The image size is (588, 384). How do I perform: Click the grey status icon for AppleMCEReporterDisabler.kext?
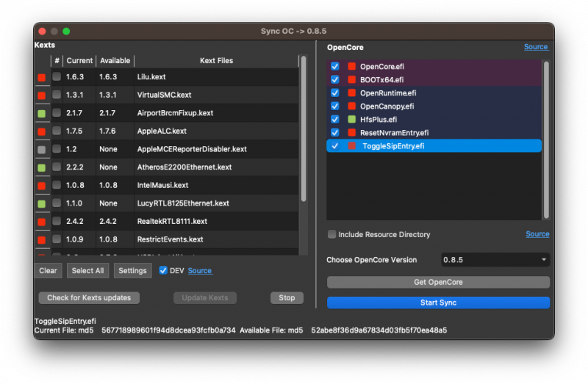click(41, 149)
